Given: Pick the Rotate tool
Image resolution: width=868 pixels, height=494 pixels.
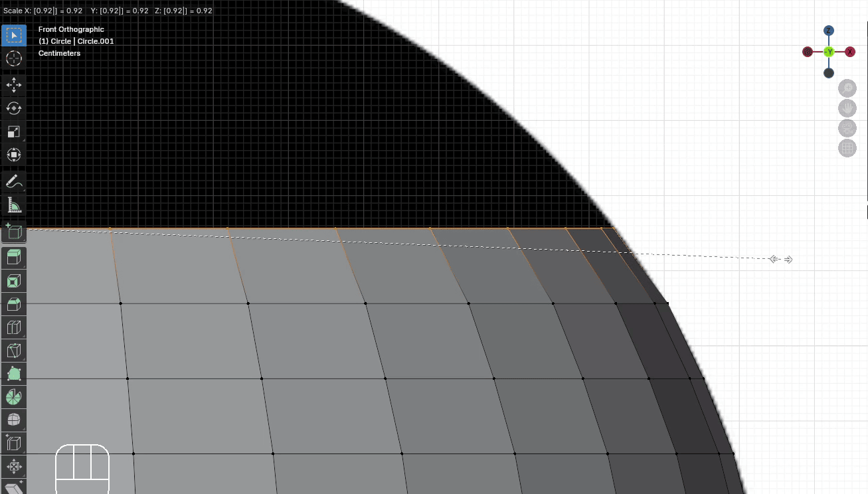Looking at the screenshot, I should point(14,108).
